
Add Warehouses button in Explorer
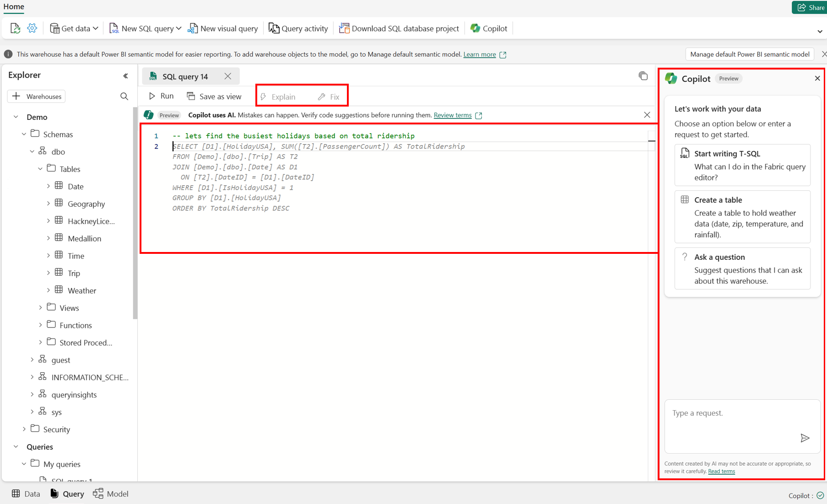click(37, 96)
